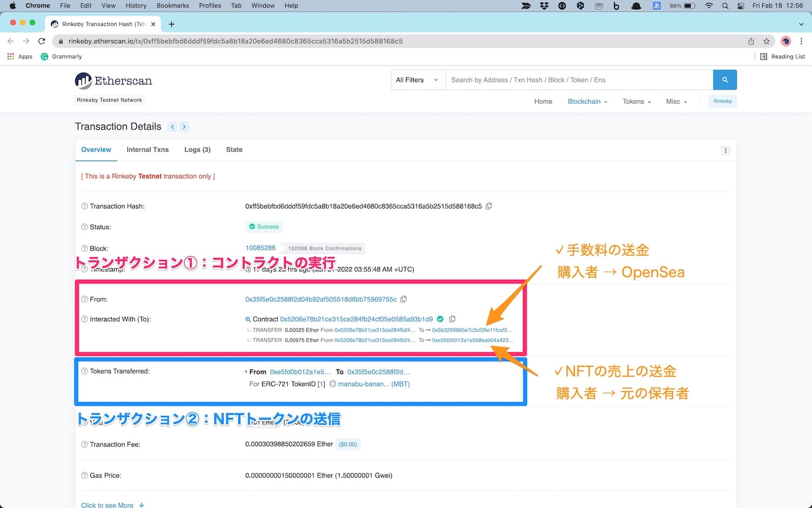Open the Apps bookmark shortcut
The height and width of the screenshot is (508, 812).
pyautogui.click(x=19, y=56)
